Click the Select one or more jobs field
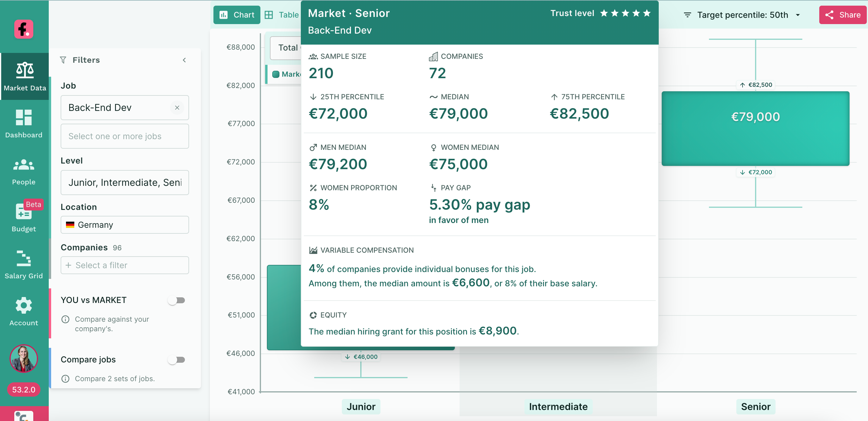 click(x=125, y=136)
